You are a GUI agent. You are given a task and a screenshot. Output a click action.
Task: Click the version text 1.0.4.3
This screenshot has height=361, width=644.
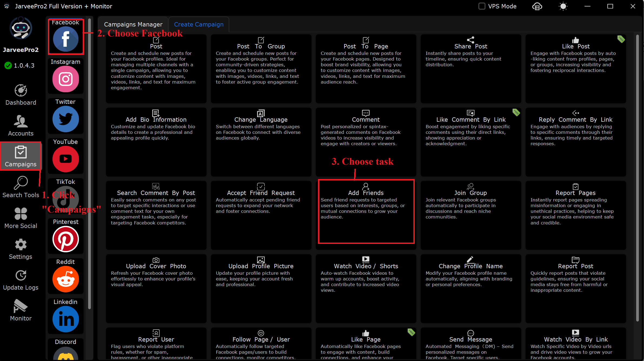tap(24, 65)
